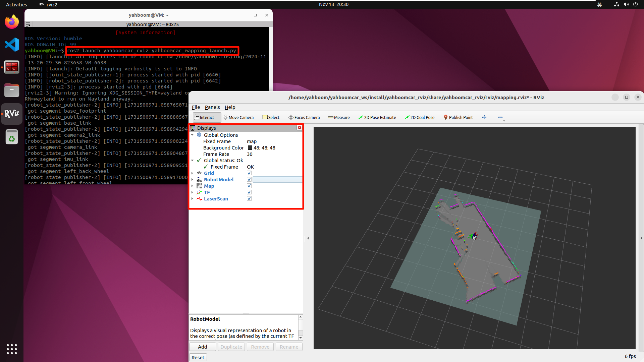This screenshot has height=362, width=644.
Task: Click terminal split-grid icon
Action: [28, 24]
